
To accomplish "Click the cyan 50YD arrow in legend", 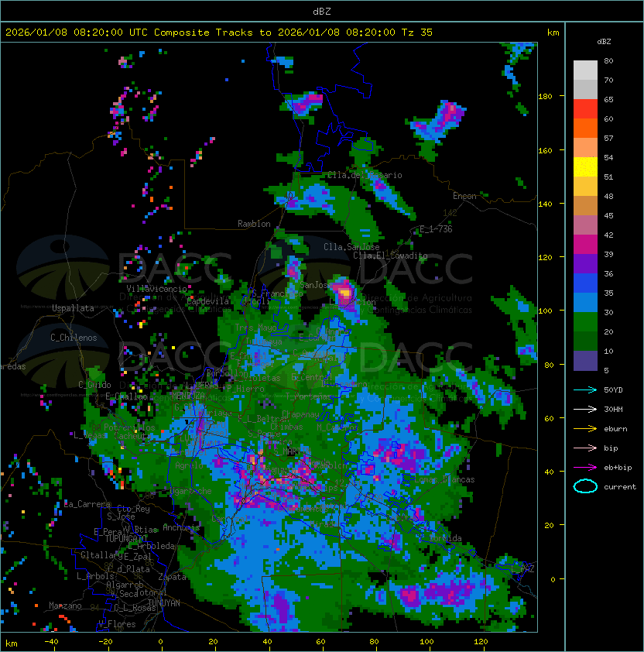I will (x=585, y=390).
